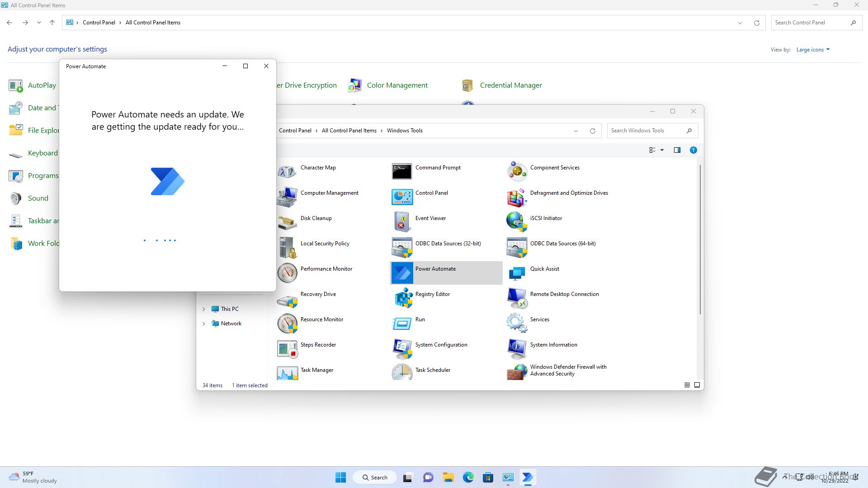Open weather widget showing 59°F

(33, 477)
